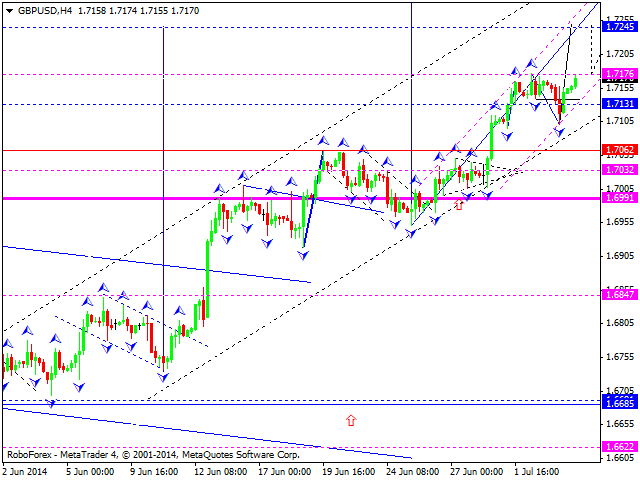The height and width of the screenshot is (480, 640).
Task: Select the 1.7176 current price label
Action: click(620, 75)
